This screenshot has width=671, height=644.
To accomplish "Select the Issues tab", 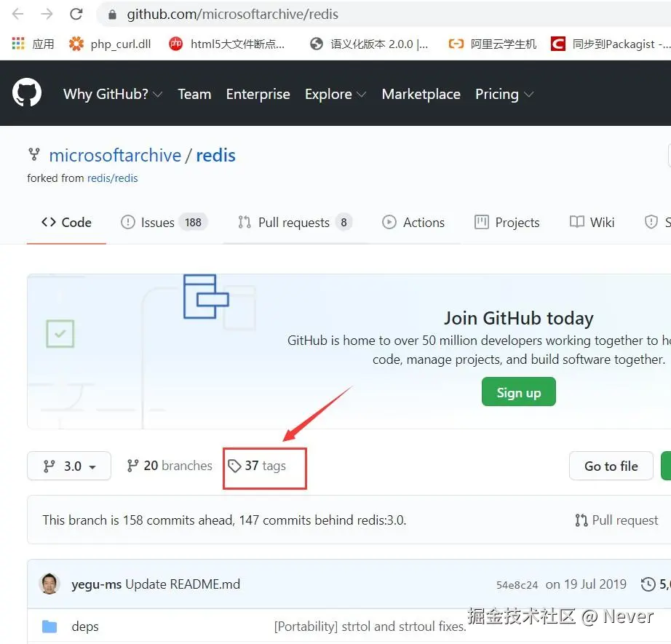I will (164, 222).
